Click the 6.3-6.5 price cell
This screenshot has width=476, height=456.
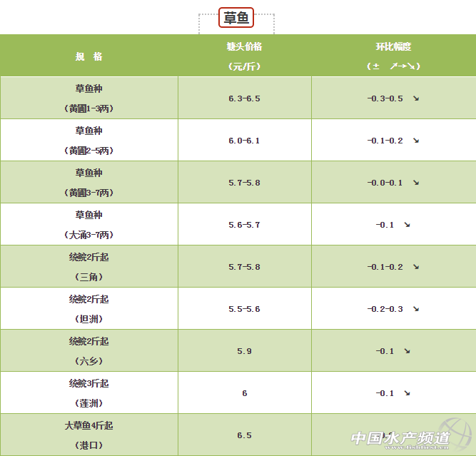(244, 98)
